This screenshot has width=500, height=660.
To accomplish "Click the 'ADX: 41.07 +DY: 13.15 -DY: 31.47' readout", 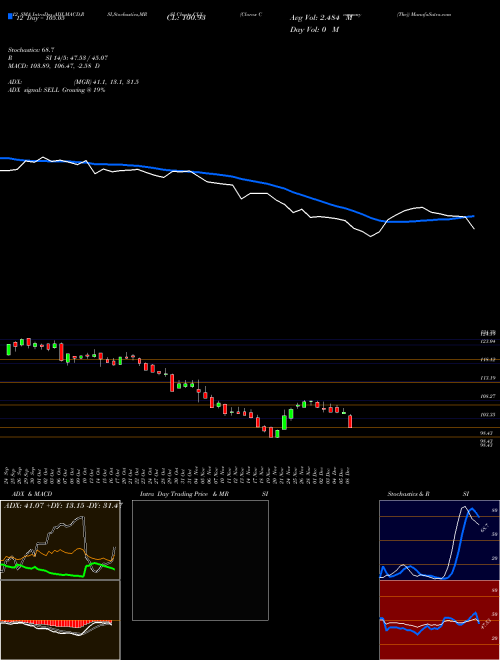I will 63,505.
